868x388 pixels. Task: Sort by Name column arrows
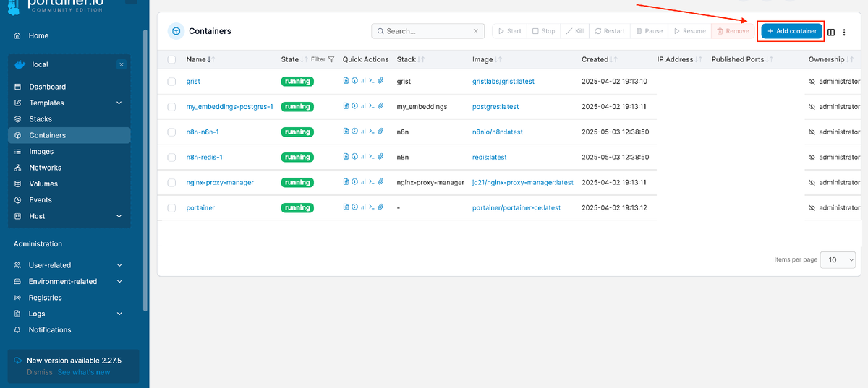(x=210, y=59)
